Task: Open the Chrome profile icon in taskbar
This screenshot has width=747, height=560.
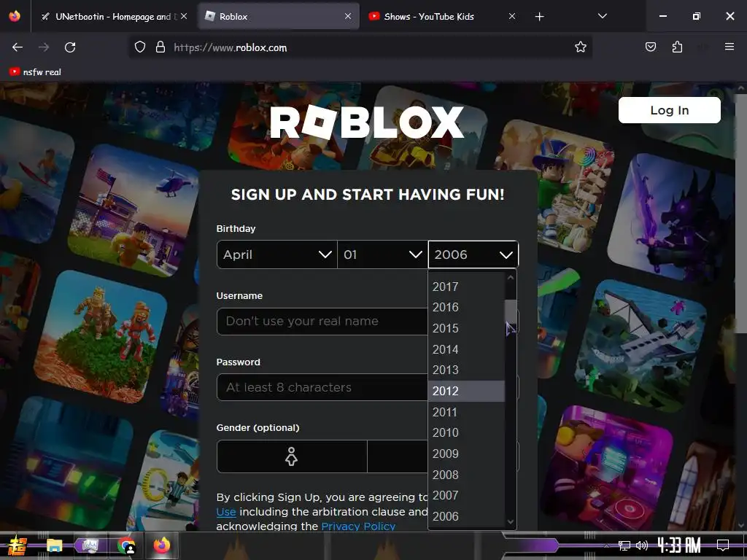Action: (125, 545)
